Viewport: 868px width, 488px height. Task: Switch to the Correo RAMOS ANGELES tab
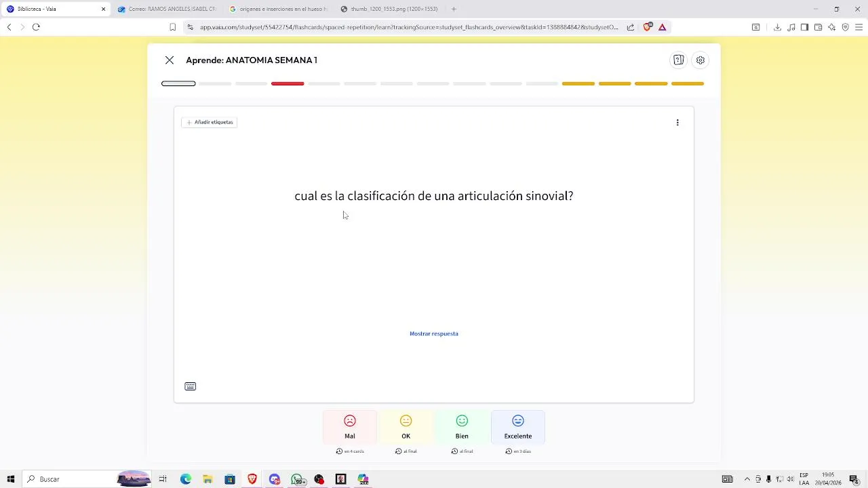pyautogui.click(x=167, y=9)
